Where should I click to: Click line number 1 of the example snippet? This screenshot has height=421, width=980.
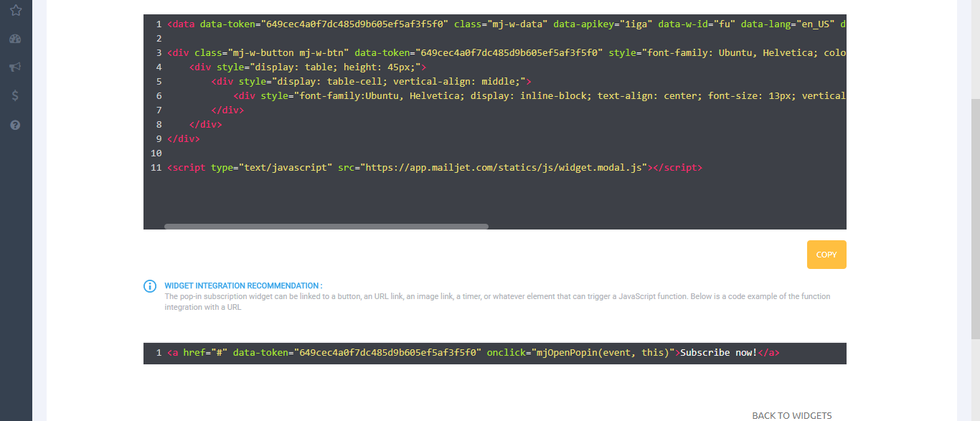159,353
